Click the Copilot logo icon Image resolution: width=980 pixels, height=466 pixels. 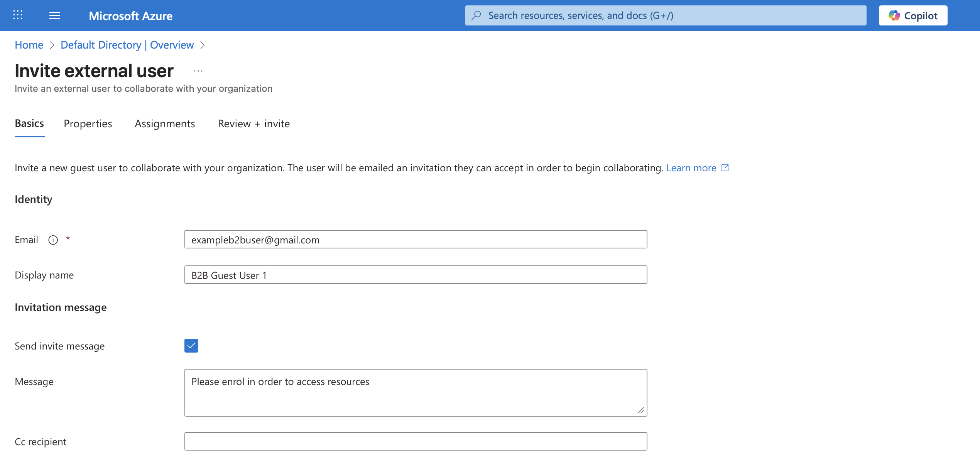pyautogui.click(x=894, y=15)
